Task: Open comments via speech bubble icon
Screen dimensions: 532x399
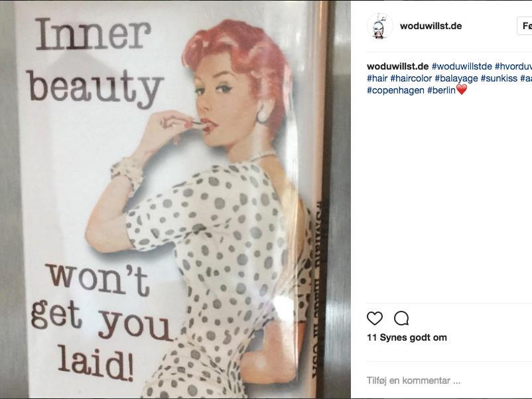Action: (401, 318)
